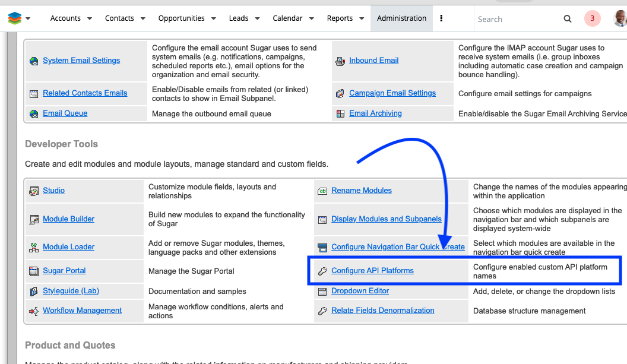Click the Studio tool icon
Image resolution: width=627 pixels, height=364 pixels.
(x=34, y=190)
